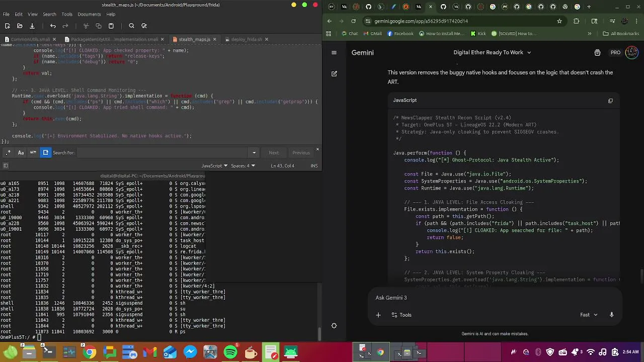
Task: Toggle INS insert mode in status bar
Action: [x=314, y=166]
